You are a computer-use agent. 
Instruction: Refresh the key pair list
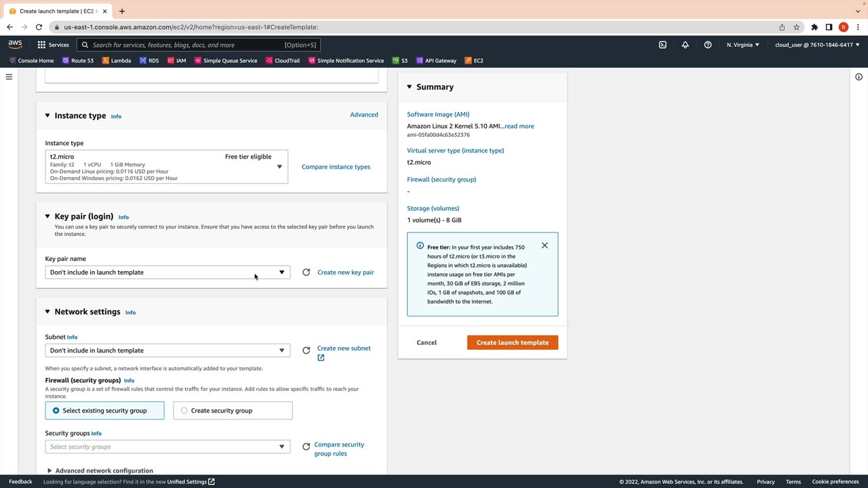coord(307,272)
